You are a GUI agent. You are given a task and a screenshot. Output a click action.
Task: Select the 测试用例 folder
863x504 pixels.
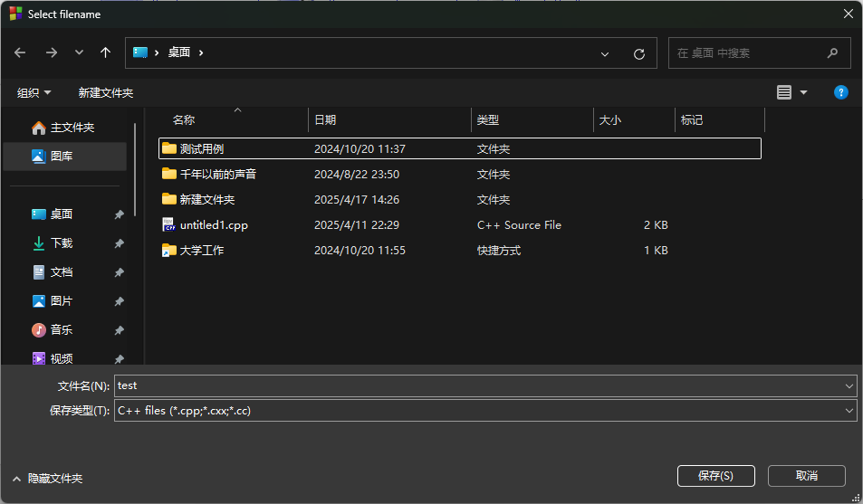tap(201, 149)
